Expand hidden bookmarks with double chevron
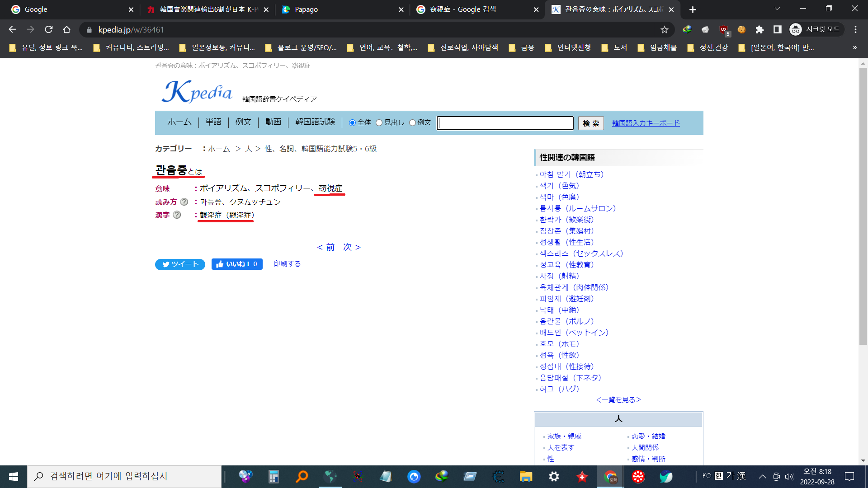Image resolution: width=868 pixels, height=488 pixels. [854, 47]
